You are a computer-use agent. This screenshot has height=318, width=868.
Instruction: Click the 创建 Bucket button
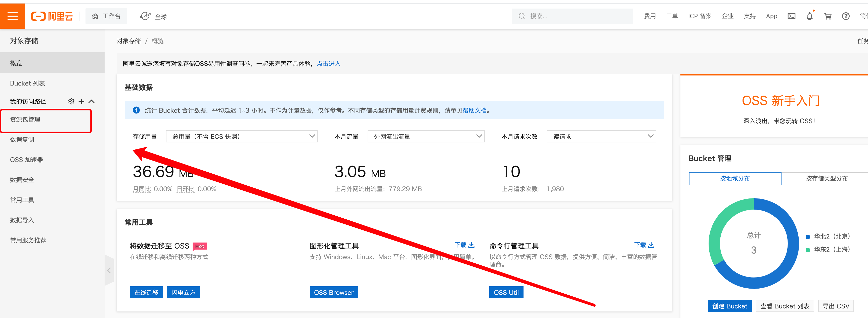point(729,306)
